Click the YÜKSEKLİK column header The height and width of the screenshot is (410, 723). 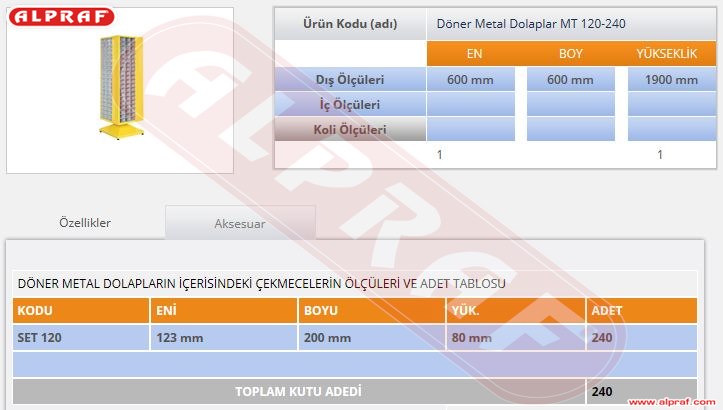(x=666, y=54)
